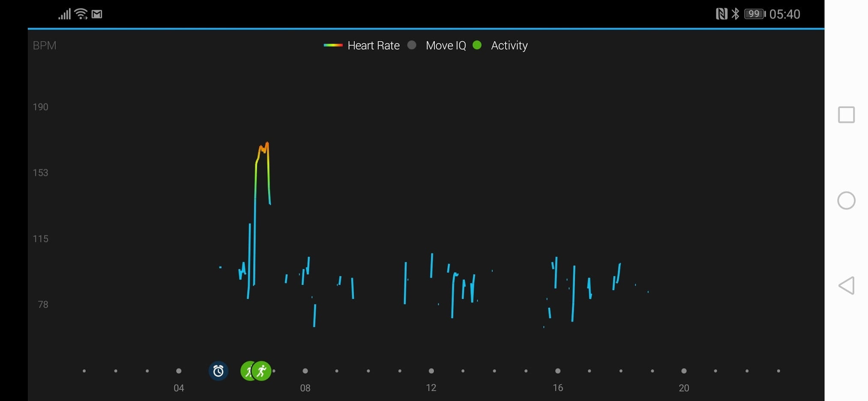
Task: Tap the Wi-Fi status icon
Action: click(81, 14)
